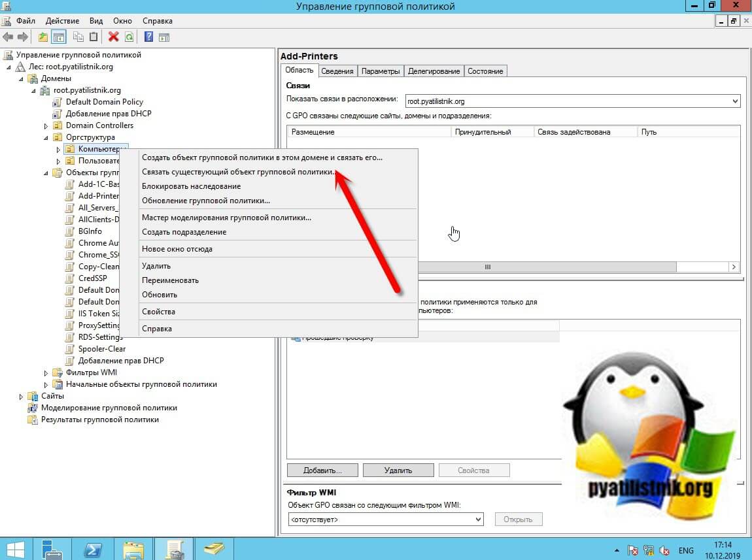Open Help via the blue question mark icon

pyautogui.click(x=149, y=37)
